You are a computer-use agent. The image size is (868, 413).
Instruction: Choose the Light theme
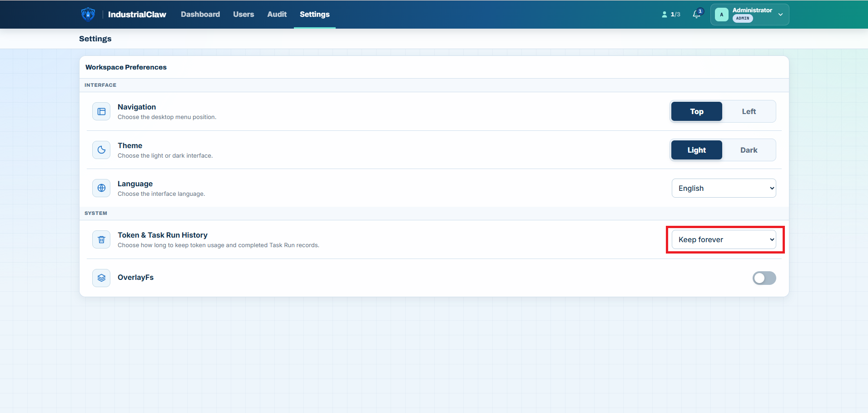pyautogui.click(x=697, y=150)
